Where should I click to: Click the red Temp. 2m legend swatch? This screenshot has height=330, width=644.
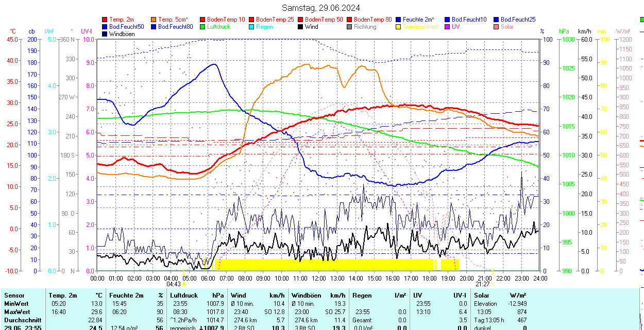pyautogui.click(x=105, y=20)
